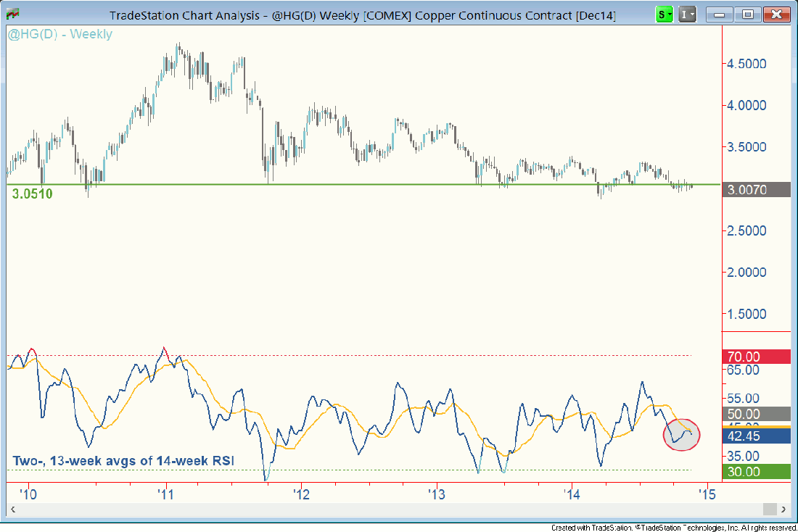
Task: Click the scrollbar left arrow
Action: tap(12, 510)
